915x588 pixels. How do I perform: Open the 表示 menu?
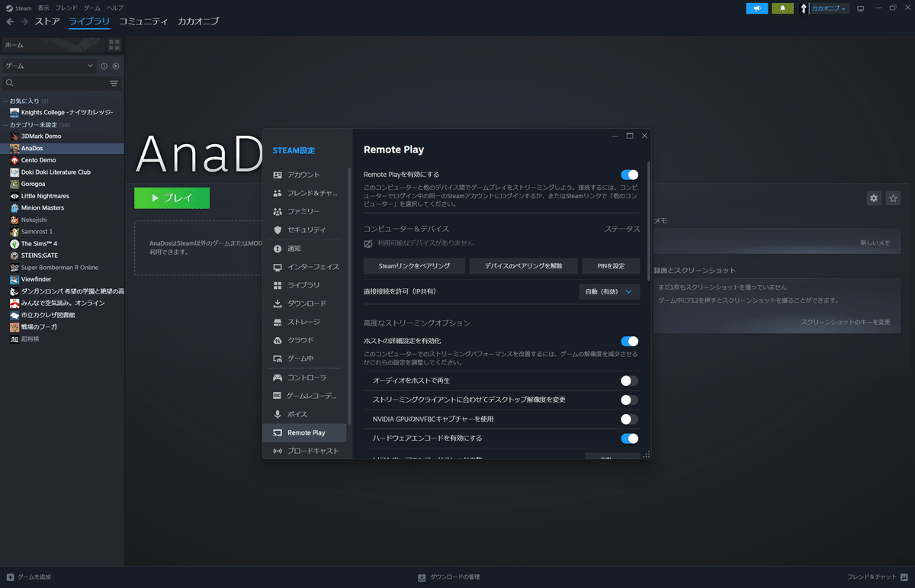coord(43,8)
